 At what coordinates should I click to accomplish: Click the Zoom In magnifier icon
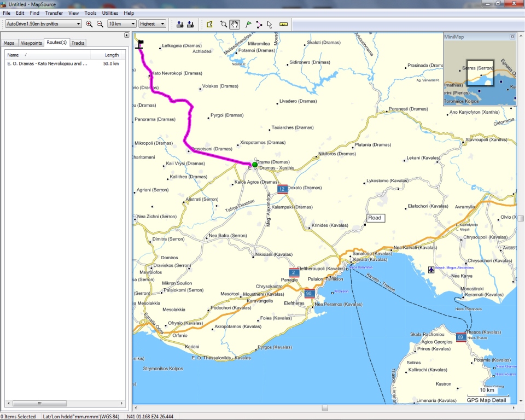coord(89,24)
